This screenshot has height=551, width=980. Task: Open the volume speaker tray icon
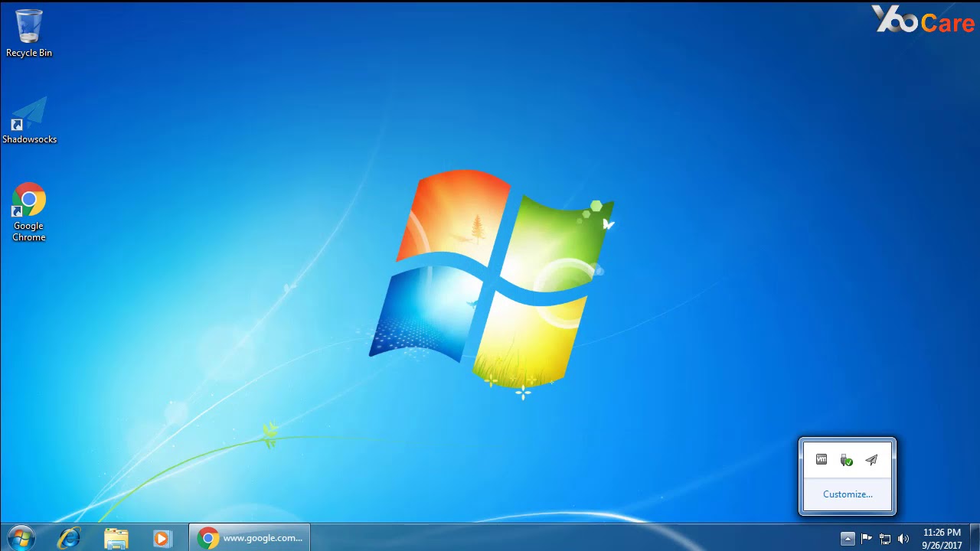coord(903,539)
